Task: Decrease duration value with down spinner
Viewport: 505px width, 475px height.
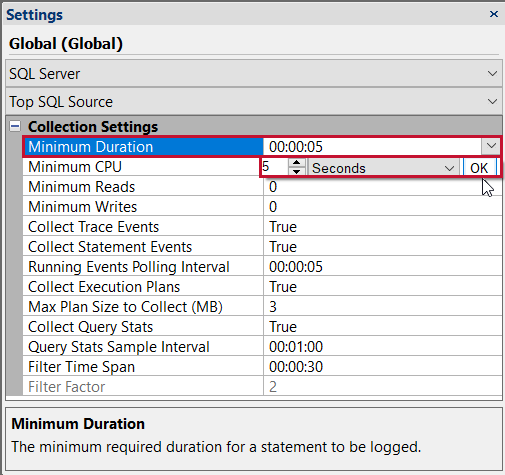Action: (x=296, y=172)
